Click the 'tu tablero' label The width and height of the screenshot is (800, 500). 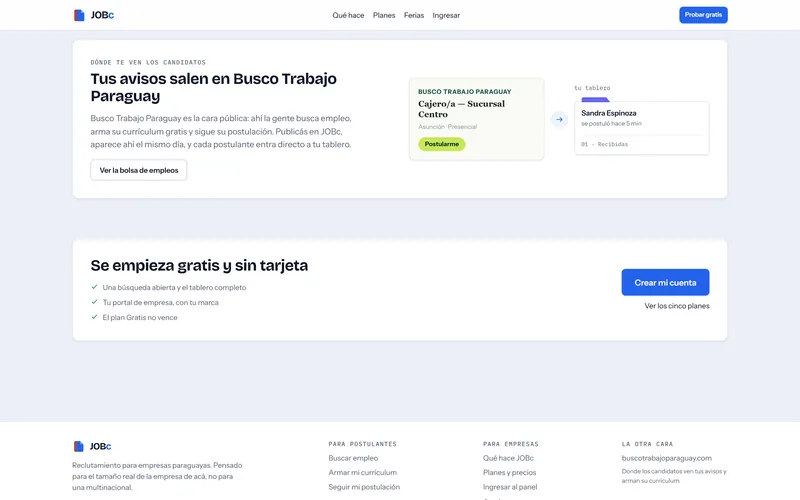592,88
